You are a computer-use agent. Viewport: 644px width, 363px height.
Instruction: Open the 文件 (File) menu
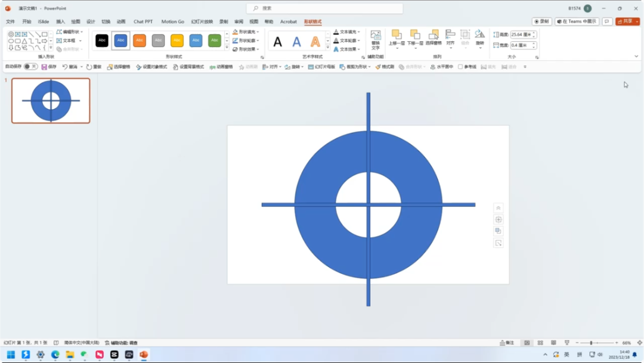coord(10,22)
